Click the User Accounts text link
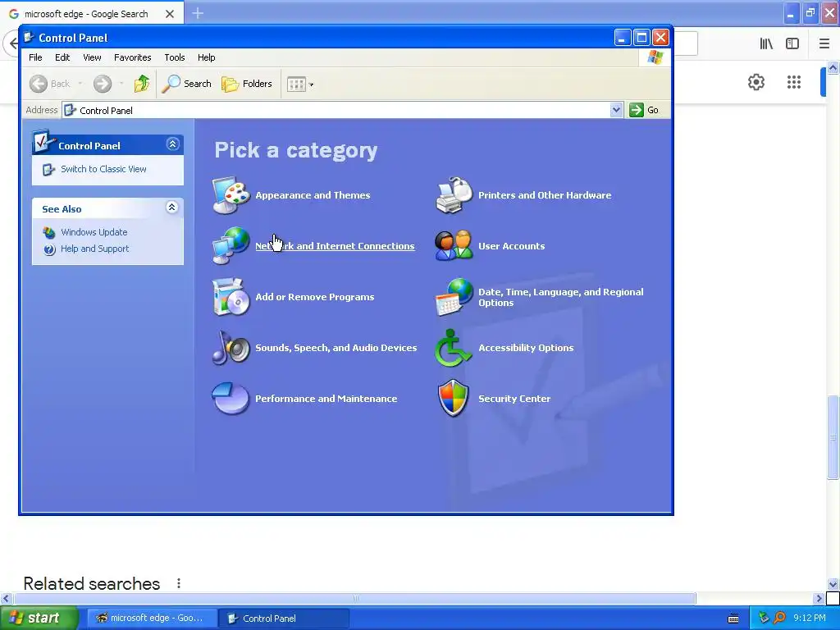 [512, 246]
